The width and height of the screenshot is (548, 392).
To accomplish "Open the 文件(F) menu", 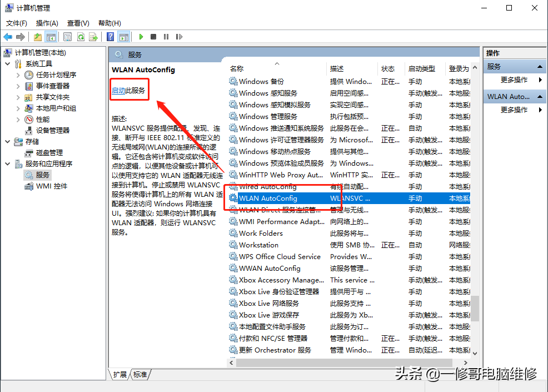I will click(x=17, y=23).
